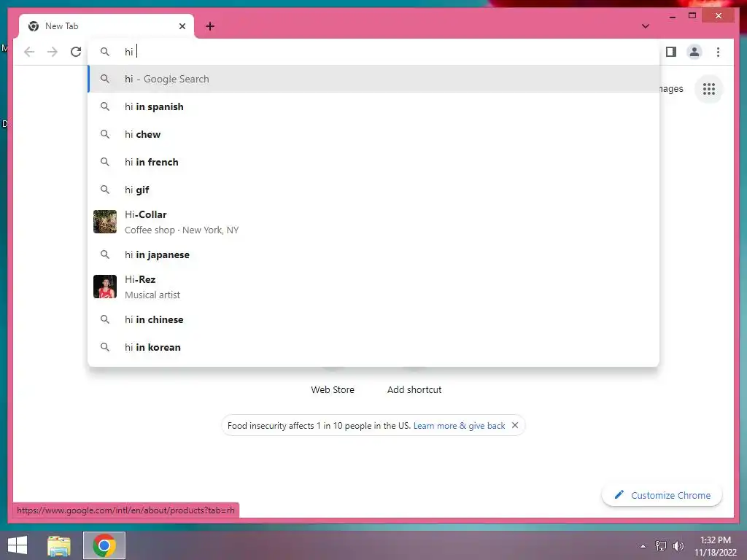Click the volume speaker tray icon
This screenshot has height=560, width=747.
pos(678,545)
